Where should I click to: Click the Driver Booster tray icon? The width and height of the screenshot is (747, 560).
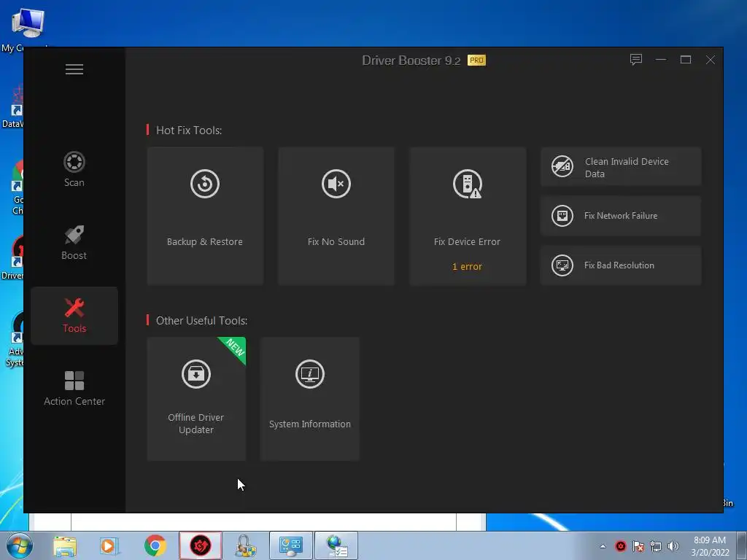click(620, 546)
